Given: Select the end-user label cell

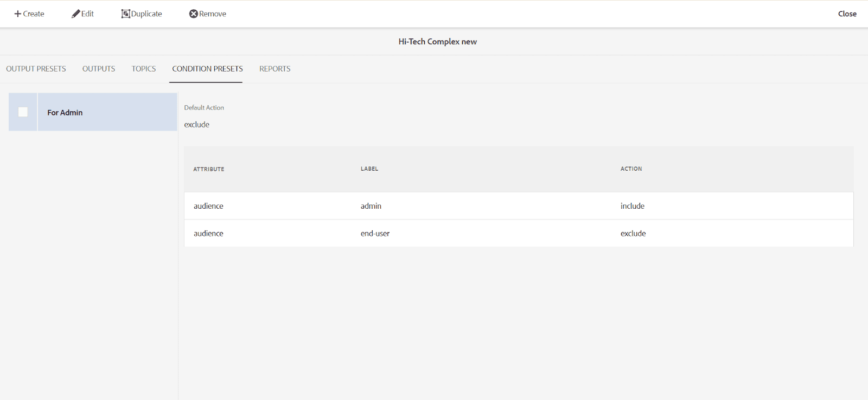Looking at the screenshot, I should pyautogui.click(x=375, y=234).
